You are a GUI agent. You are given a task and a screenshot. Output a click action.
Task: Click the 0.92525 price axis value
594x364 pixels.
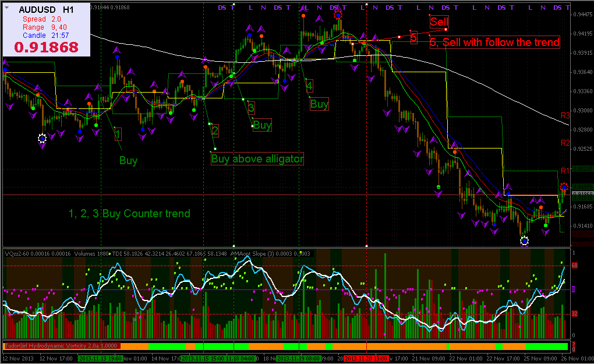[x=582, y=149]
